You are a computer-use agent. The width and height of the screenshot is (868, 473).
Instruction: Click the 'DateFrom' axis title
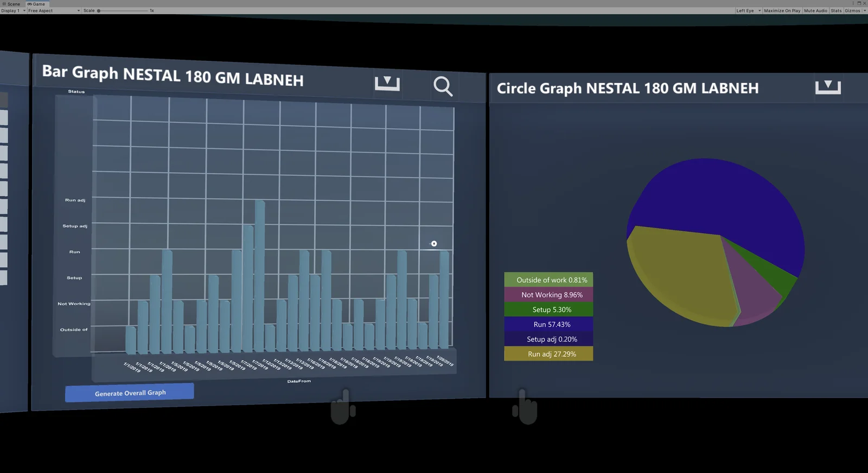(299, 381)
